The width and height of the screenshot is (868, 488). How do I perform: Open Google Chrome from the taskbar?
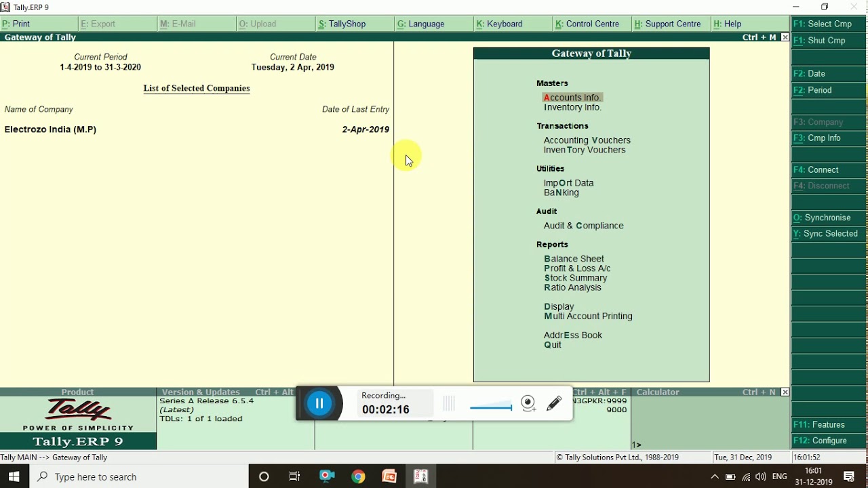click(358, 476)
